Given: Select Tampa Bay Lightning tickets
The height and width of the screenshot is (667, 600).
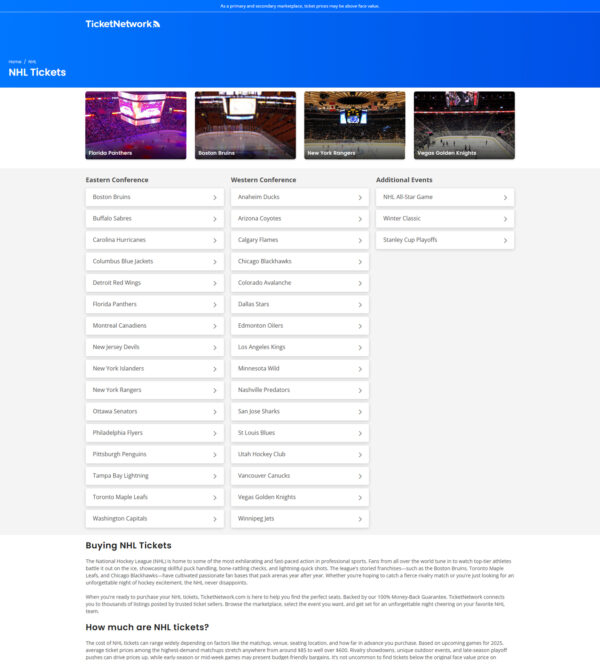Looking at the screenshot, I should tap(154, 476).
